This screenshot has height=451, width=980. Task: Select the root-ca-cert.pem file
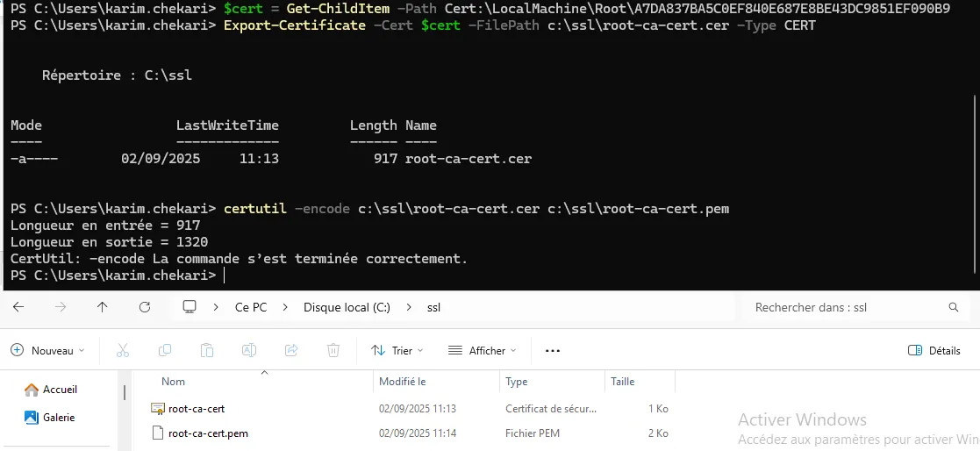(208, 433)
